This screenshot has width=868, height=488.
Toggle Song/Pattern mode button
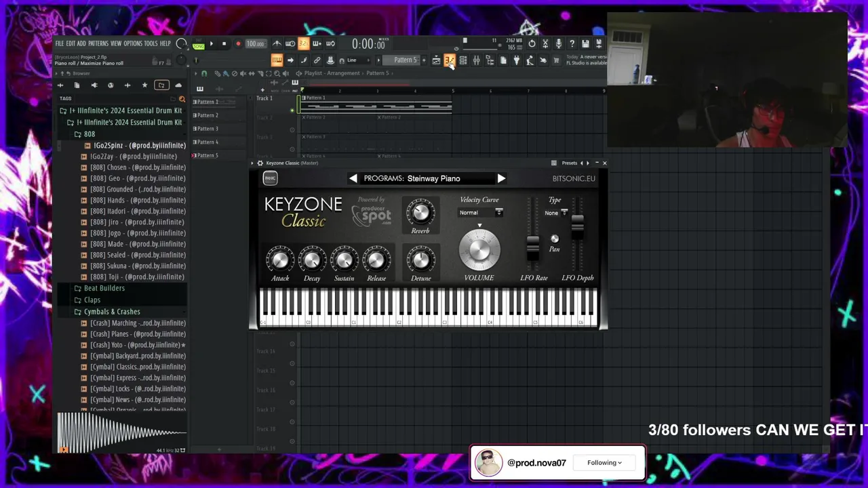[x=198, y=45]
